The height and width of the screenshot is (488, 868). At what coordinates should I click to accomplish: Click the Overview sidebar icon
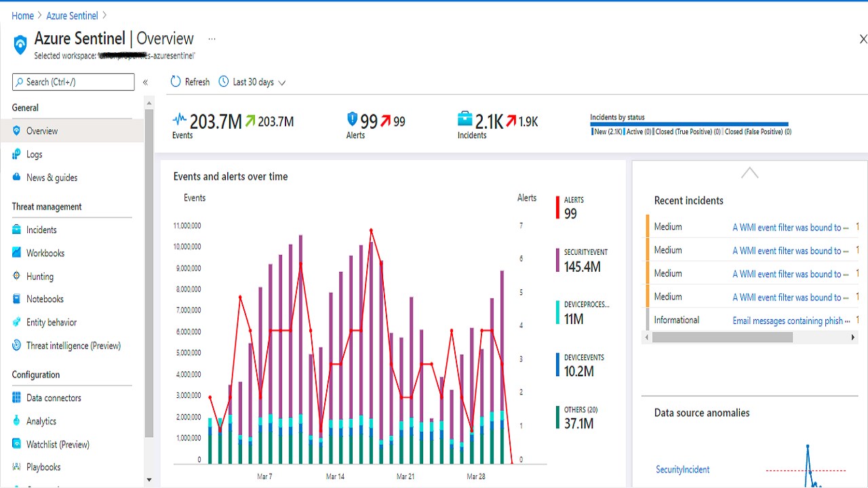(x=17, y=131)
